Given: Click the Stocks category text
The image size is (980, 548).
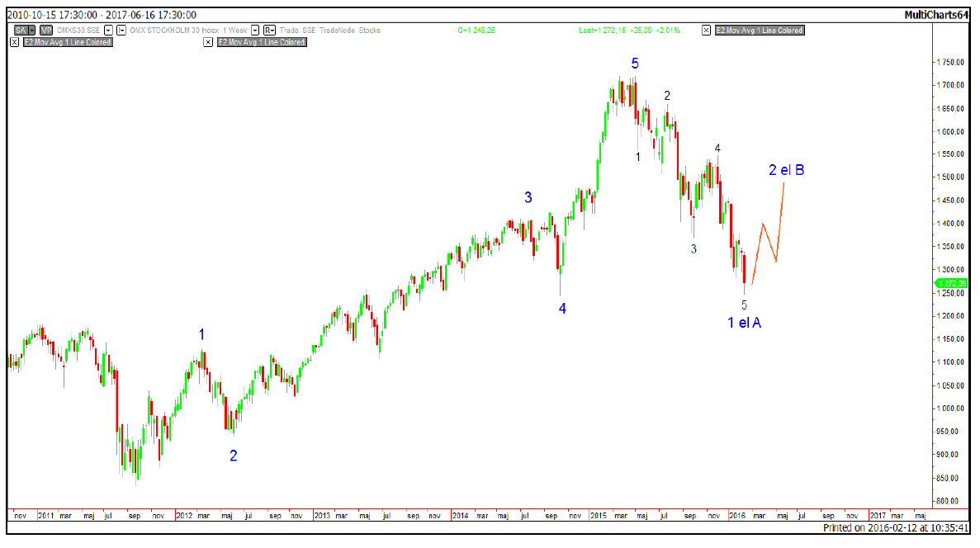Looking at the screenshot, I should click(369, 30).
